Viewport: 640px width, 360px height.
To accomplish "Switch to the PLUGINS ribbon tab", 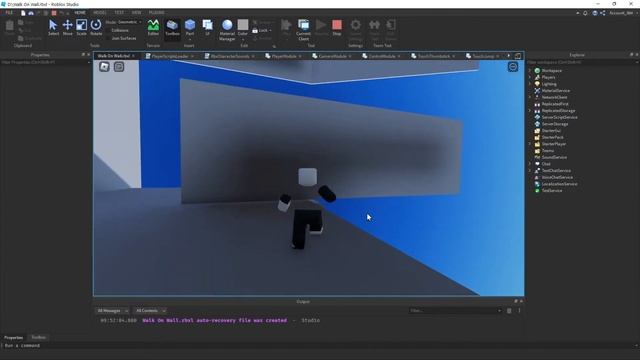I will [157, 13].
